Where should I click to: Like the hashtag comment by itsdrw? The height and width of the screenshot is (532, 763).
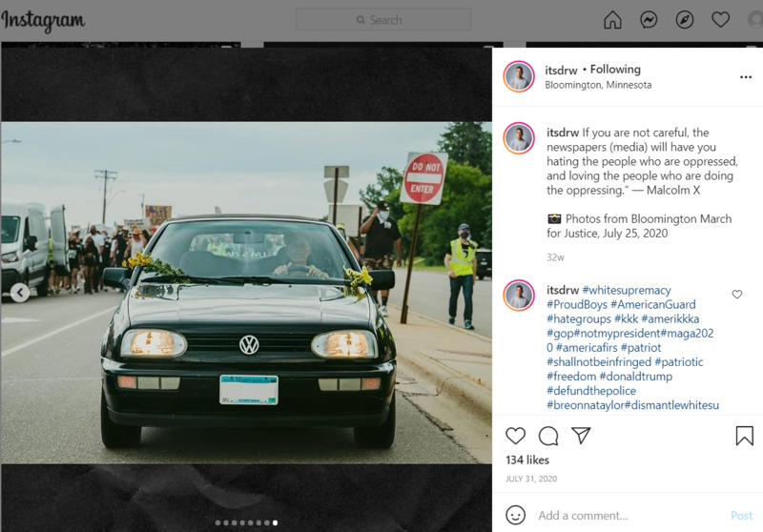coord(736,295)
